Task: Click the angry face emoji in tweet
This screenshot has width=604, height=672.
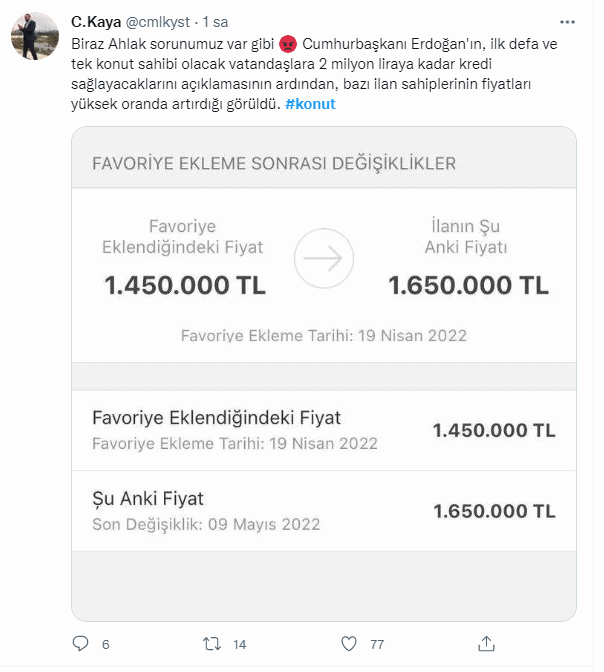Action: (x=286, y=45)
